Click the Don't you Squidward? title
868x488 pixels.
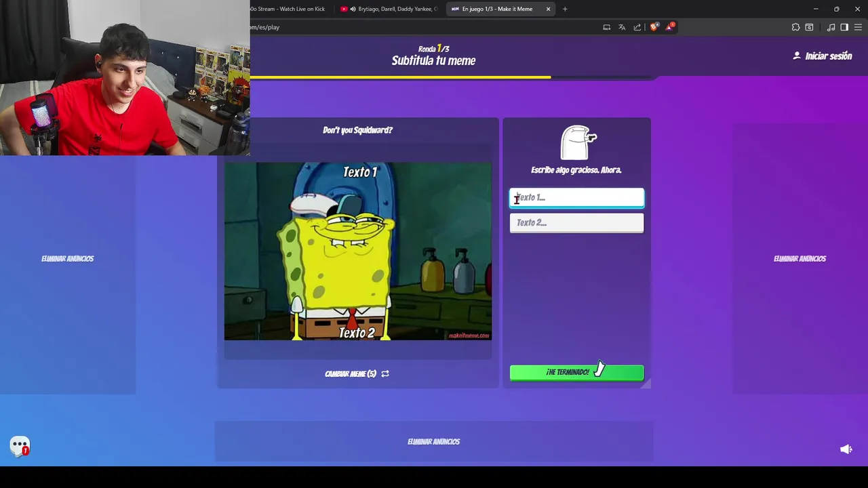pyautogui.click(x=357, y=130)
